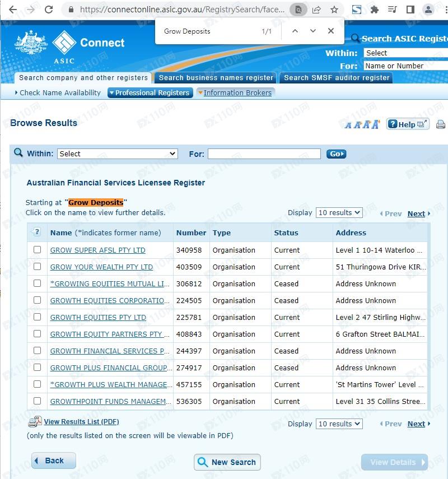Close the find-in-page bar
The width and height of the screenshot is (448, 479).
[331, 31]
